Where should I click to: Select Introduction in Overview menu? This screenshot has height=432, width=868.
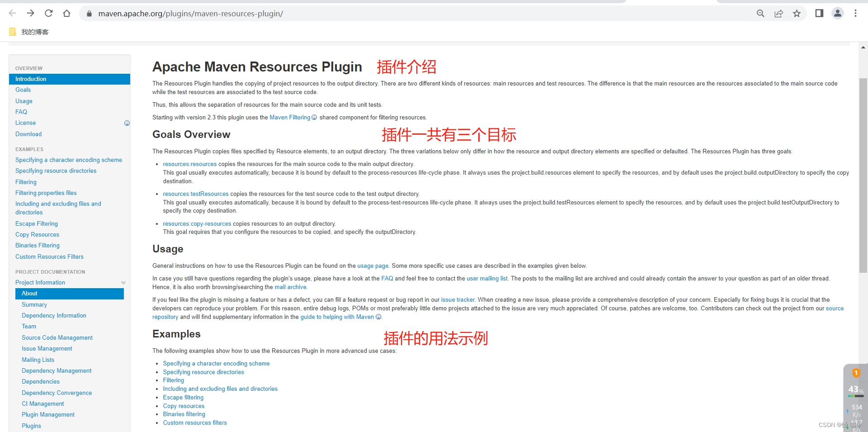tap(70, 79)
